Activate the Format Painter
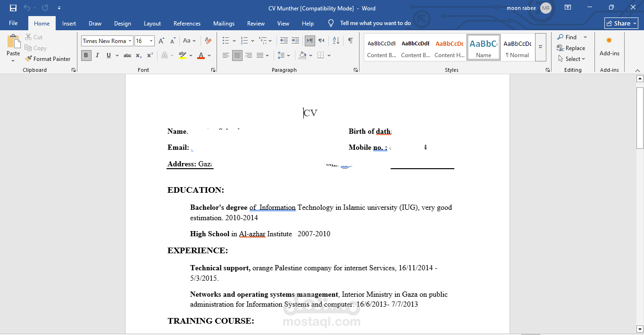Image resolution: width=644 pixels, height=335 pixels. [x=48, y=59]
